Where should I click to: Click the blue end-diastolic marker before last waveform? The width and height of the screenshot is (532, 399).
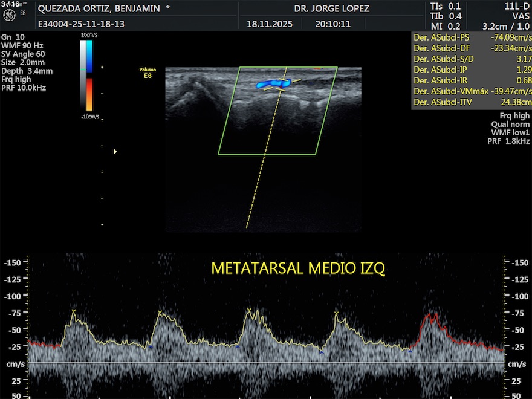coord(410,351)
